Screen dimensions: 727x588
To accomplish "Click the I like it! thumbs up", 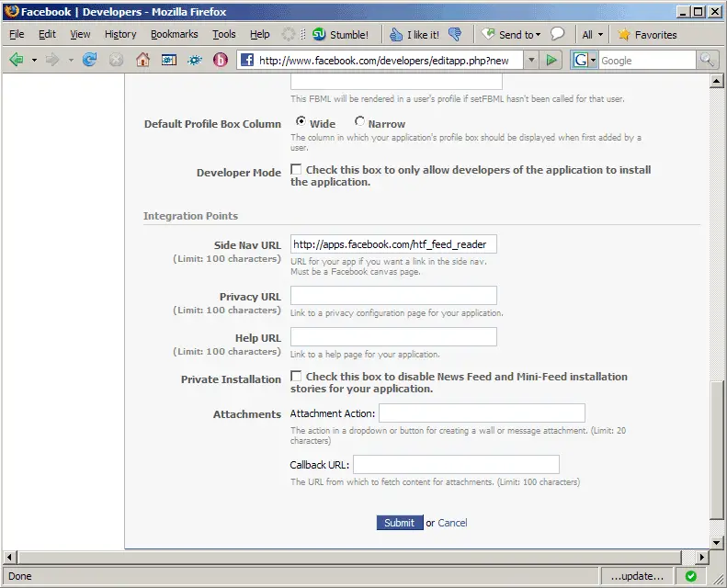I will [415, 34].
